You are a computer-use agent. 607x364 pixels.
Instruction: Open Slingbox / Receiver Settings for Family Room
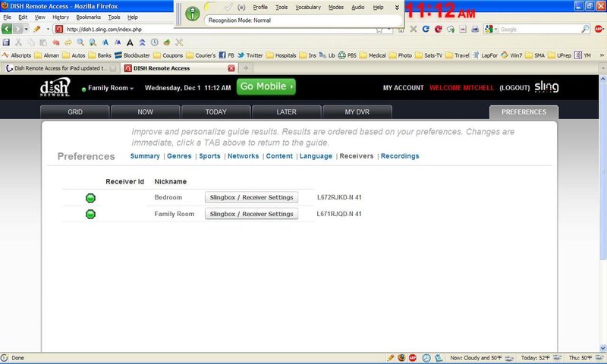coord(252,214)
